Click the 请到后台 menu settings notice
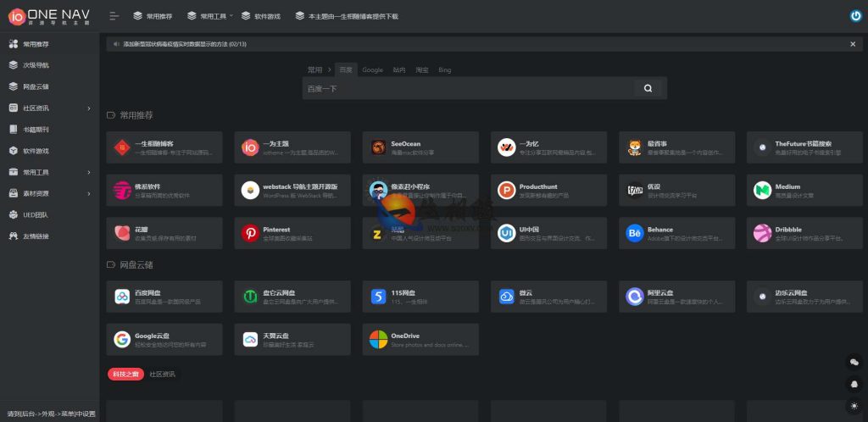 [51, 414]
